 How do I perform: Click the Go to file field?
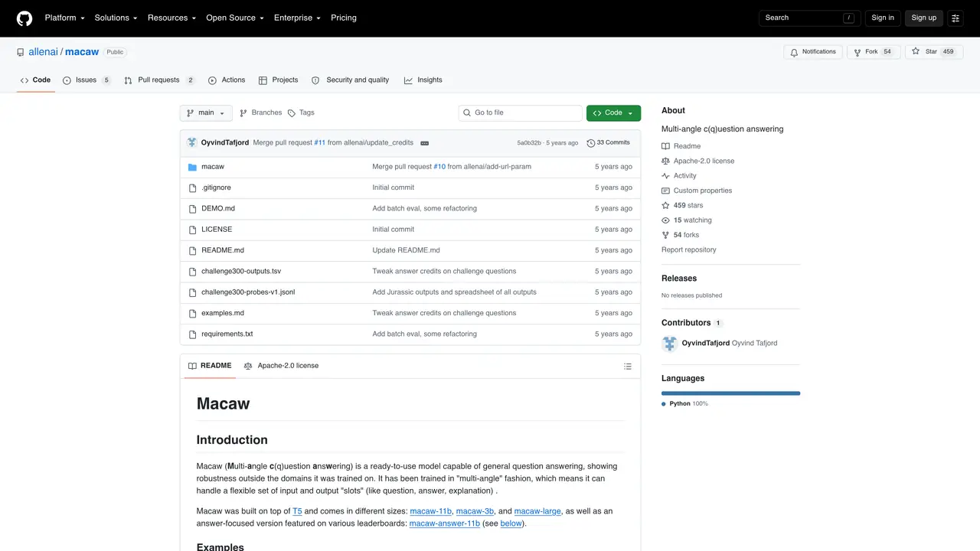[x=521, y=113]
